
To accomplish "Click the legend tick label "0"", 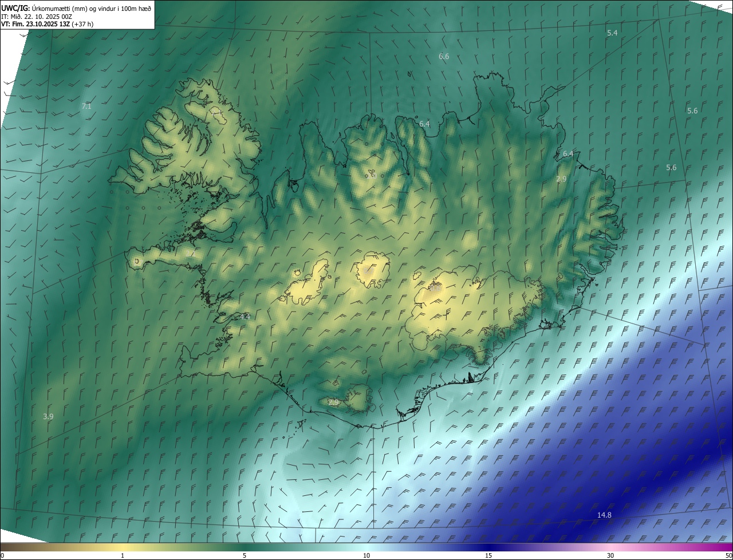I will (2, 555).
